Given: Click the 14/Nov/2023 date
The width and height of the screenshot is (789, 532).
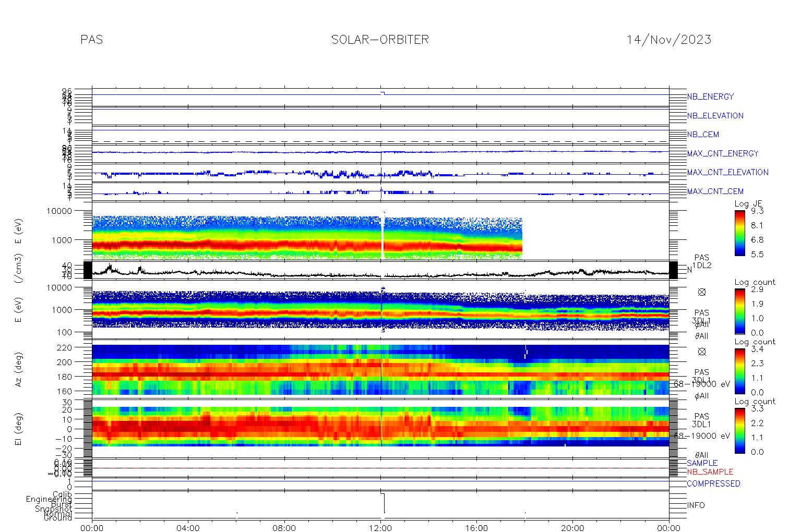Looking at the screenshot, I should click(x=669, y=40).
